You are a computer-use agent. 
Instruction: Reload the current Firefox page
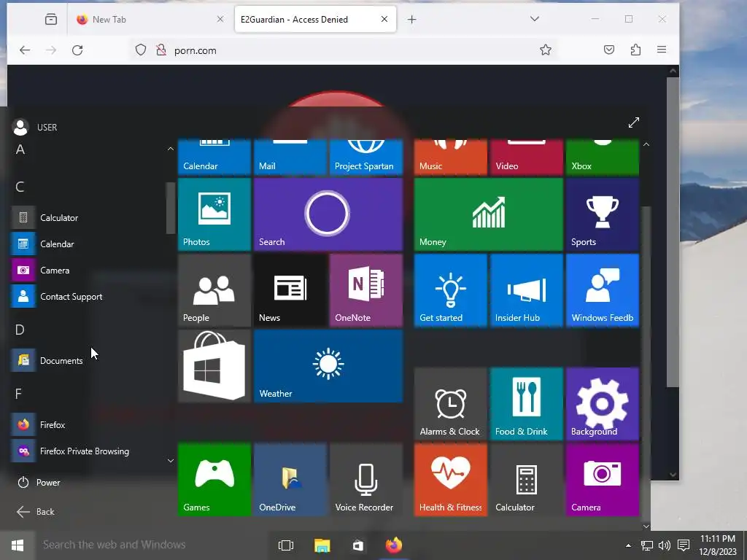tap(77, 50)
